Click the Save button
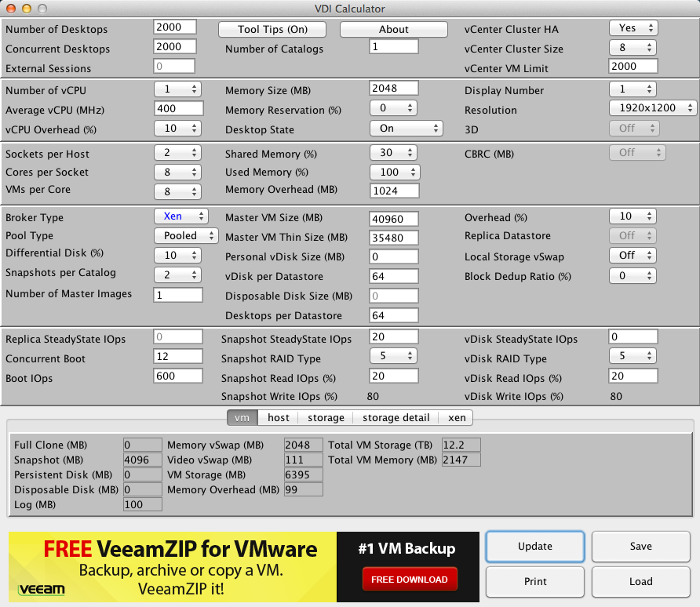 click(640, 547)
